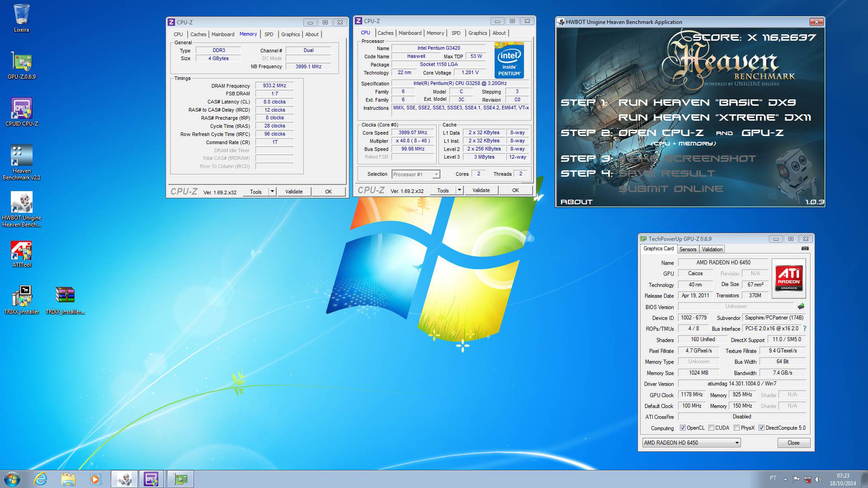Run Heaven "Basic" DX9 benchmark
Screen dimensions: 868x488
click(x=707, y=103)
